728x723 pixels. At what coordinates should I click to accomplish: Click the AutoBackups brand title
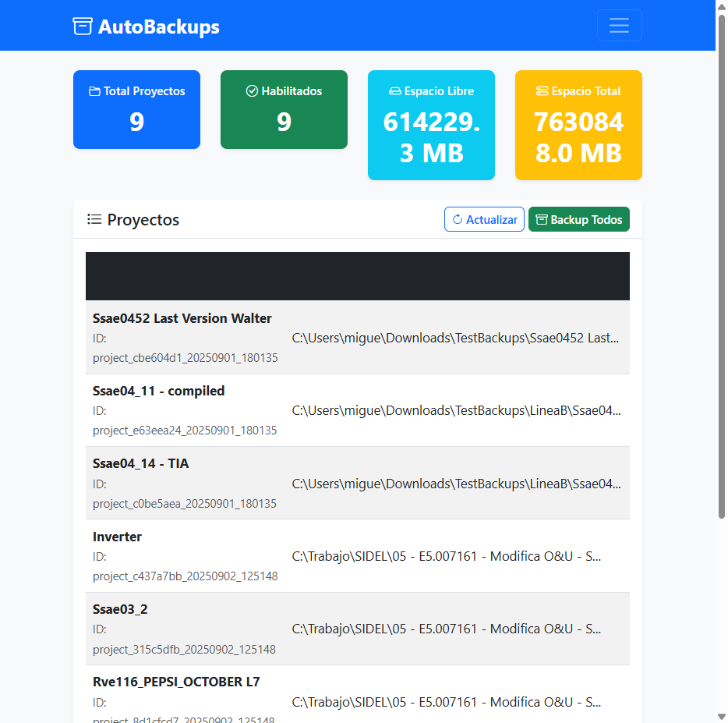click(159, 27)
